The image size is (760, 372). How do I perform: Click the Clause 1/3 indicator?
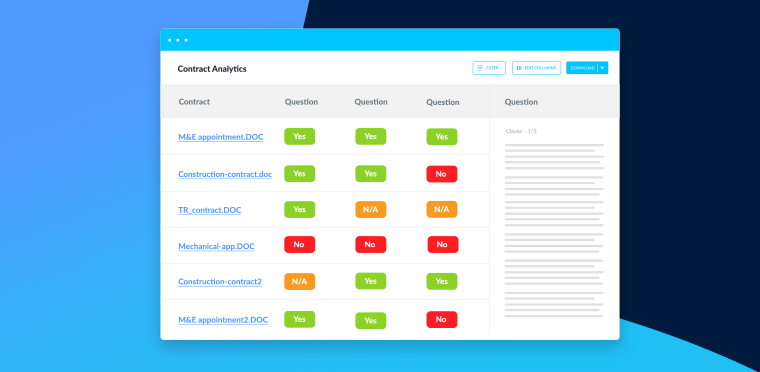point(521,131)
